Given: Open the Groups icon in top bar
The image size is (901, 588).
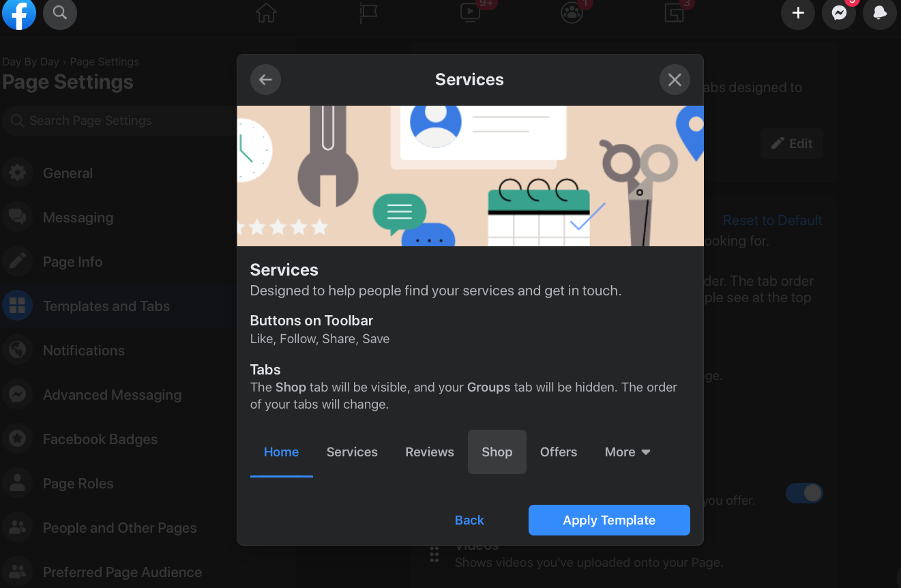Looking at the screenshot, I should coord(572,13).
